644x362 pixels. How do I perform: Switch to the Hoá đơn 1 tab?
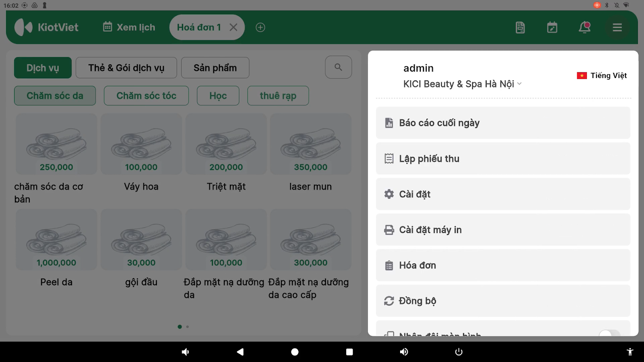(x=199, y=27)
